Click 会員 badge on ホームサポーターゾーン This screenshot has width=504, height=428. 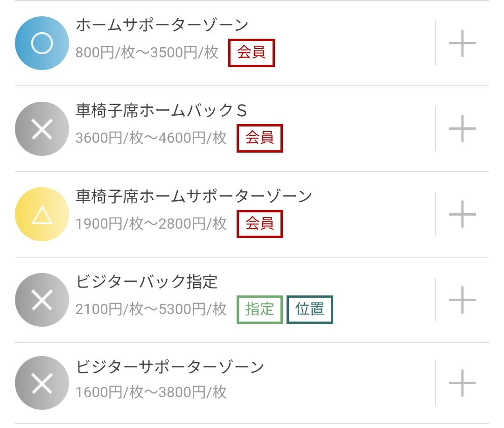252,53
